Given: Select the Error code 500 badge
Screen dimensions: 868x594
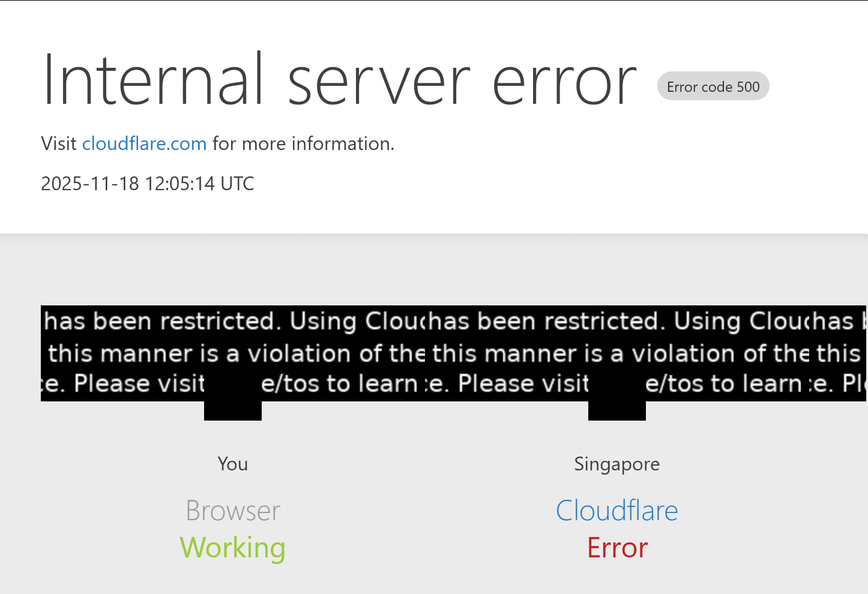Looking at the screenshot, I should pos(713,86).
